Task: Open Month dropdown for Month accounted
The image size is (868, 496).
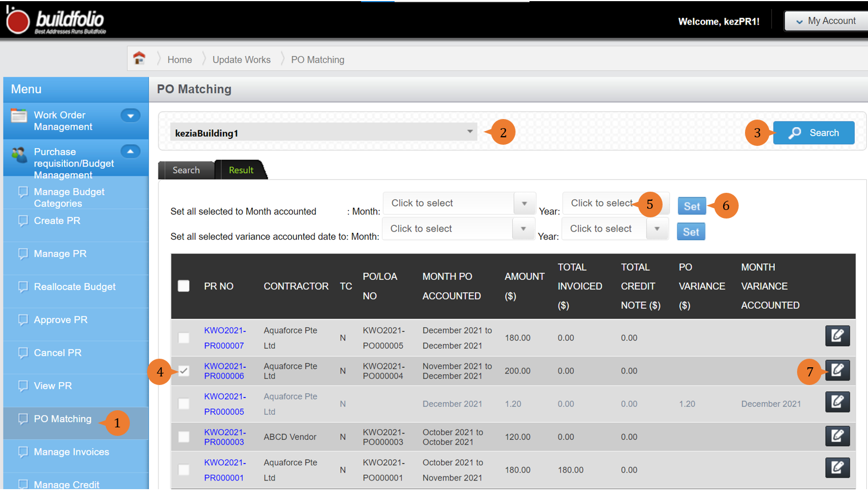Action: coord(459,203)
